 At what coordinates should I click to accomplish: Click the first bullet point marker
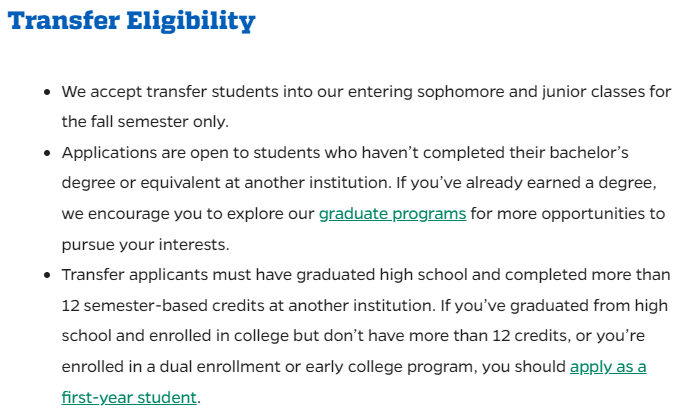point(47,92)
